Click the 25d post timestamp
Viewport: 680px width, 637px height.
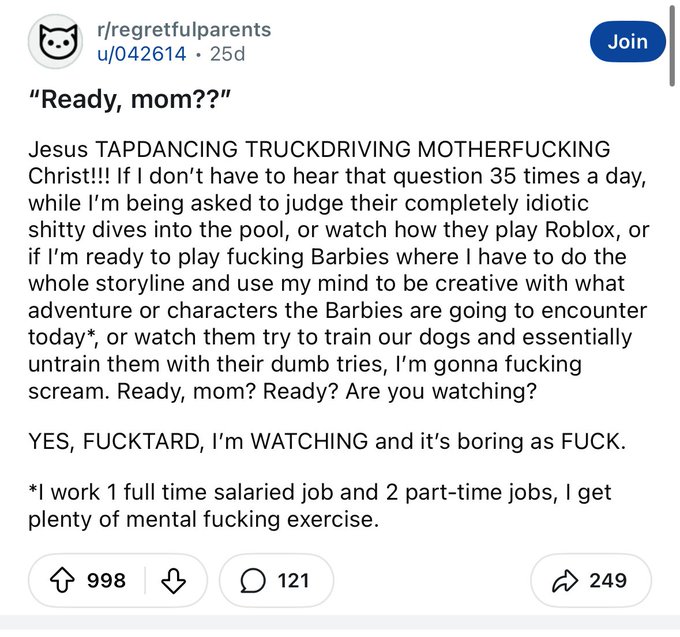click(x=227, y=54)
